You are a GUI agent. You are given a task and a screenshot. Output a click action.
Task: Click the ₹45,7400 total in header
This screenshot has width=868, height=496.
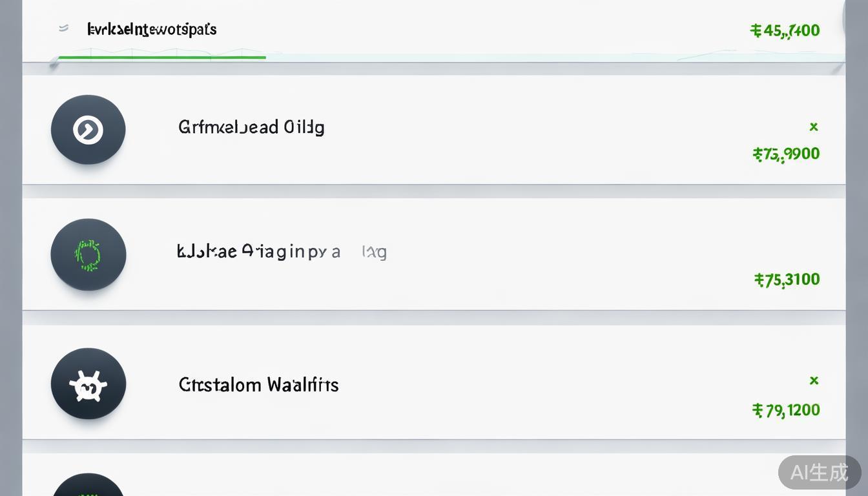(785, 30)
